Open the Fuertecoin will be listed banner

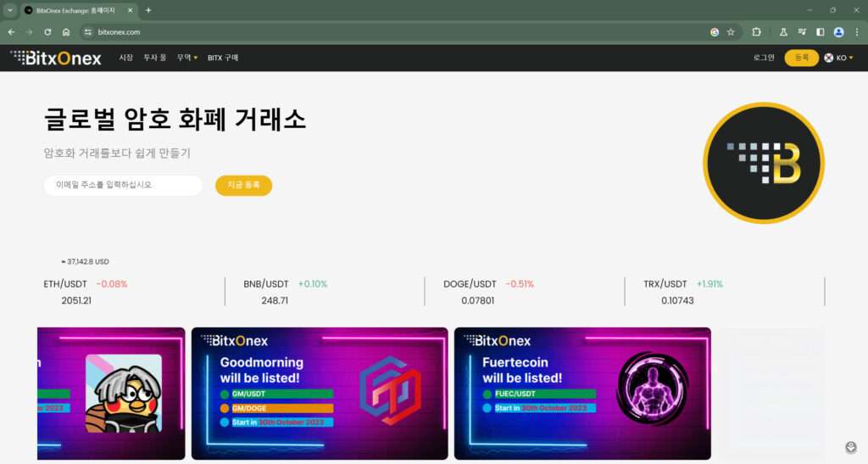tap(582, 393)
